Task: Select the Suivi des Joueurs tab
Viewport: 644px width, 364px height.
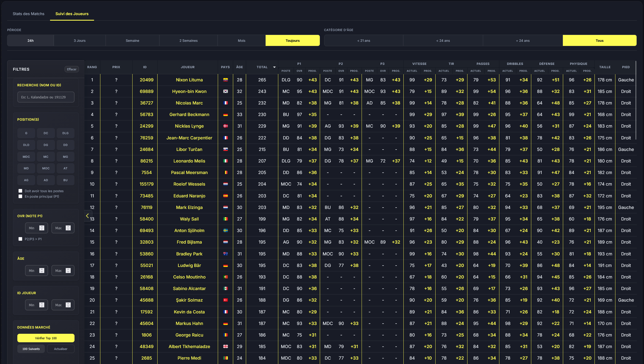Action: (72, 14)
